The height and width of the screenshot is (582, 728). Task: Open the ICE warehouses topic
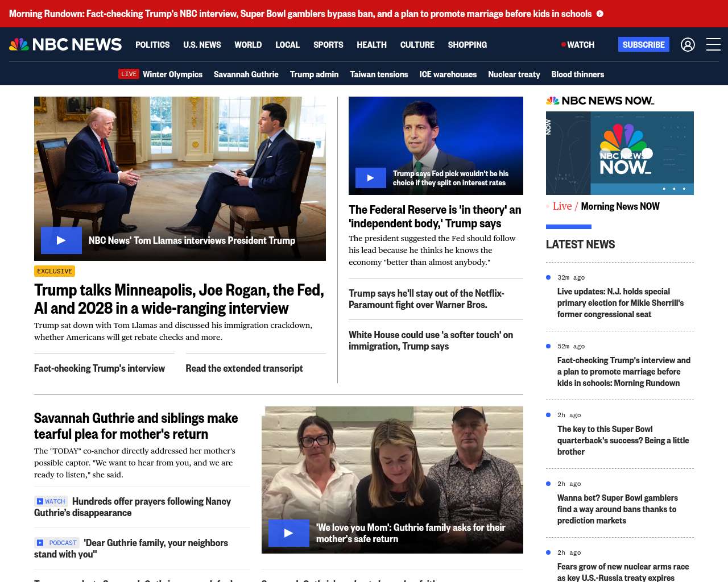click(x=448, y=74)
